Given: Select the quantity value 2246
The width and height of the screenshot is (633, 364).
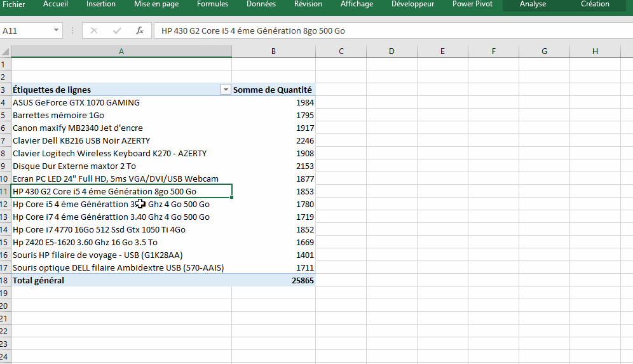Looking at the screenshot, I should point(273,140).
